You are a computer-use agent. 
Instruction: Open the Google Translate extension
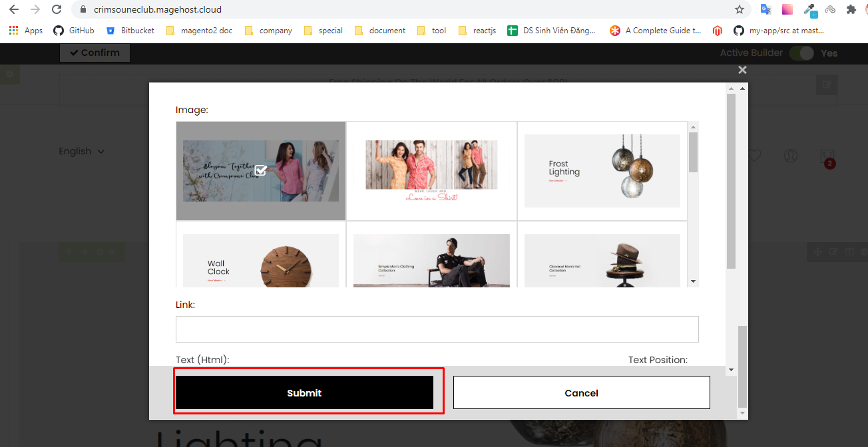[x=766, y=10]
